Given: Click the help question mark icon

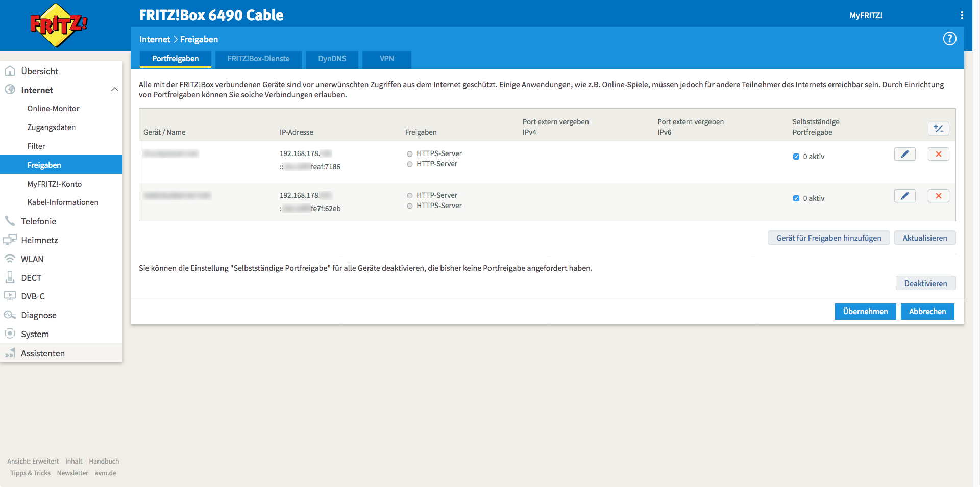Looking at the screenshot, I should 949,39.
